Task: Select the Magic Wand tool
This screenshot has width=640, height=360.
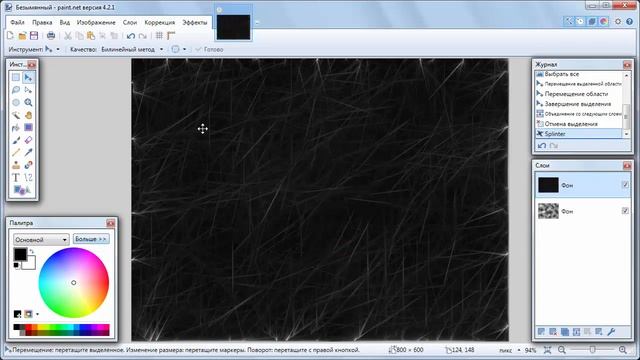Action: [x=16, y=115]
